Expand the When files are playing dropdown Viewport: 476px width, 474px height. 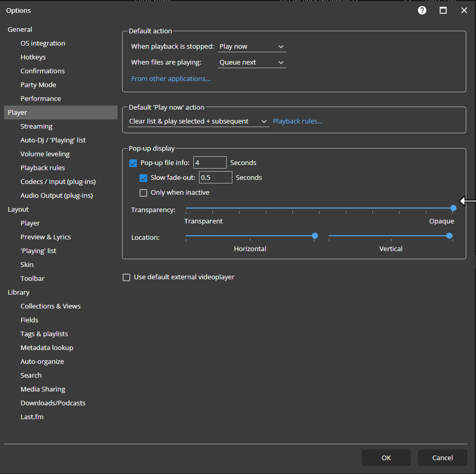(251, 63)
